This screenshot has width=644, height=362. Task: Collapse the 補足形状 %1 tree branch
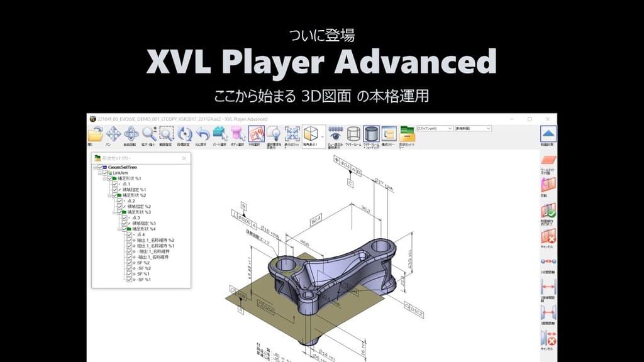click(x=103, y=178)
